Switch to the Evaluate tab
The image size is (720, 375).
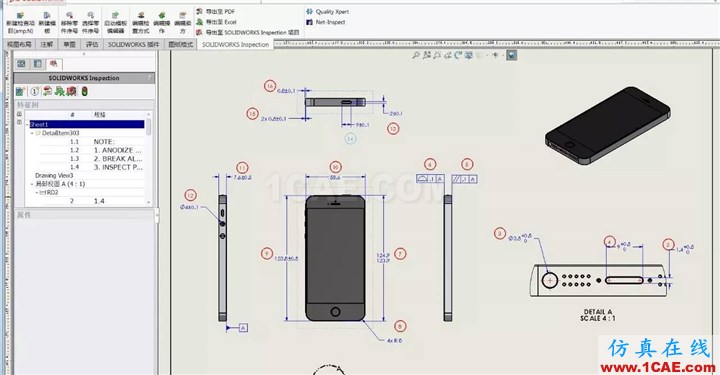(92, 45)
